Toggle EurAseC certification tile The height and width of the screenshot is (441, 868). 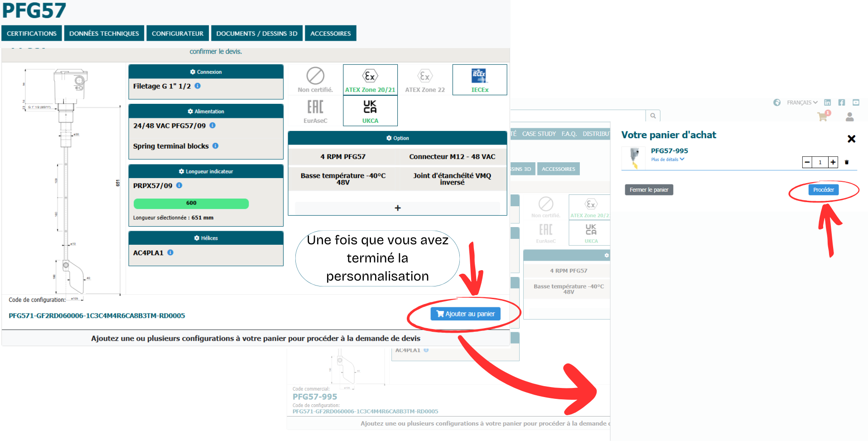315,111
